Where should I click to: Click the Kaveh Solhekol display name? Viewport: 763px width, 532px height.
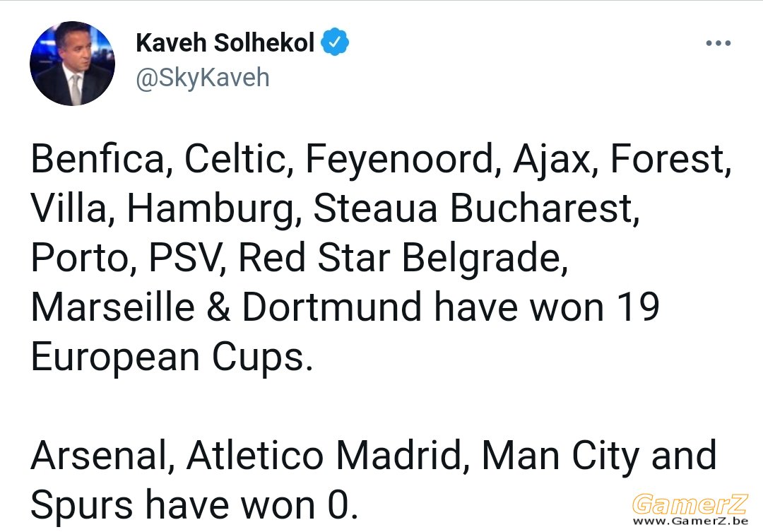pyautogui.click(x=225, y=42)
